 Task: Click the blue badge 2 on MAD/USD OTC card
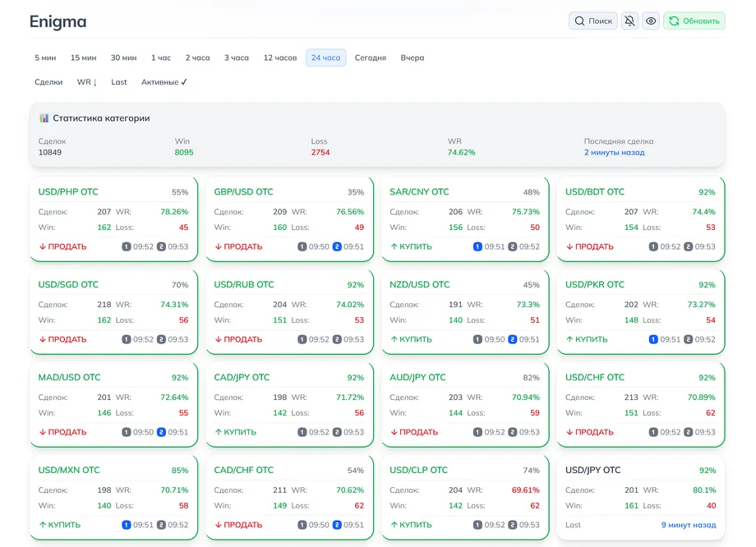(161, 432)
